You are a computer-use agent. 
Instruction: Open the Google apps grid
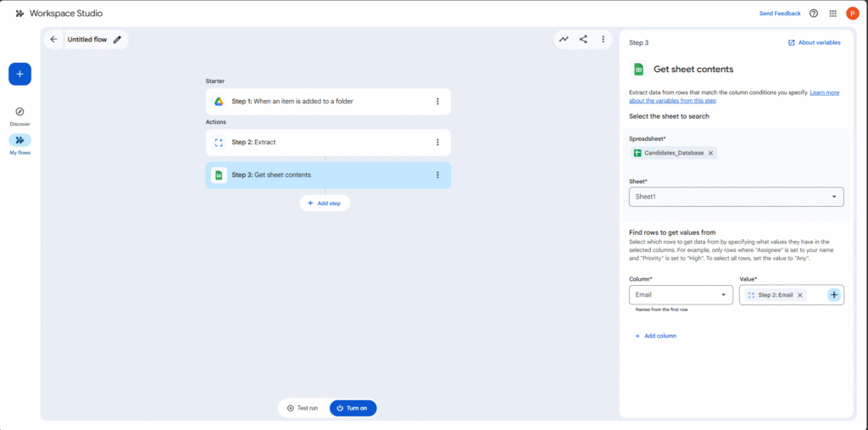pos(833,14)
